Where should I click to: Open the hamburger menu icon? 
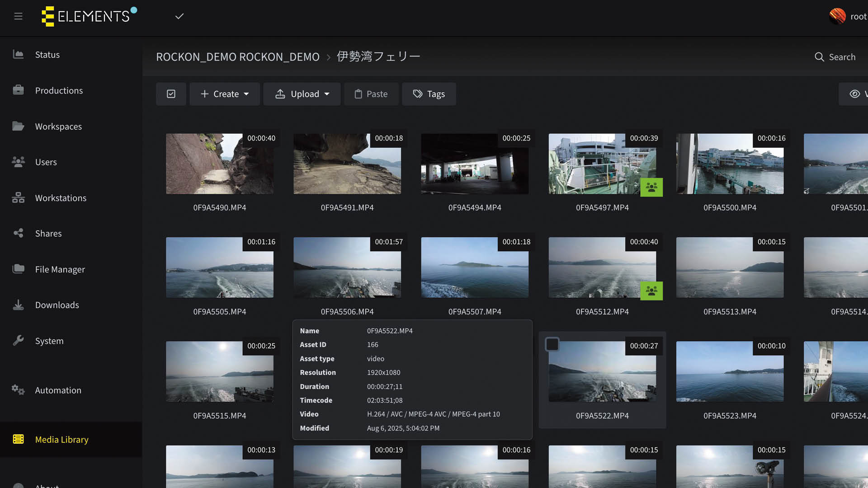pos(18,16)
